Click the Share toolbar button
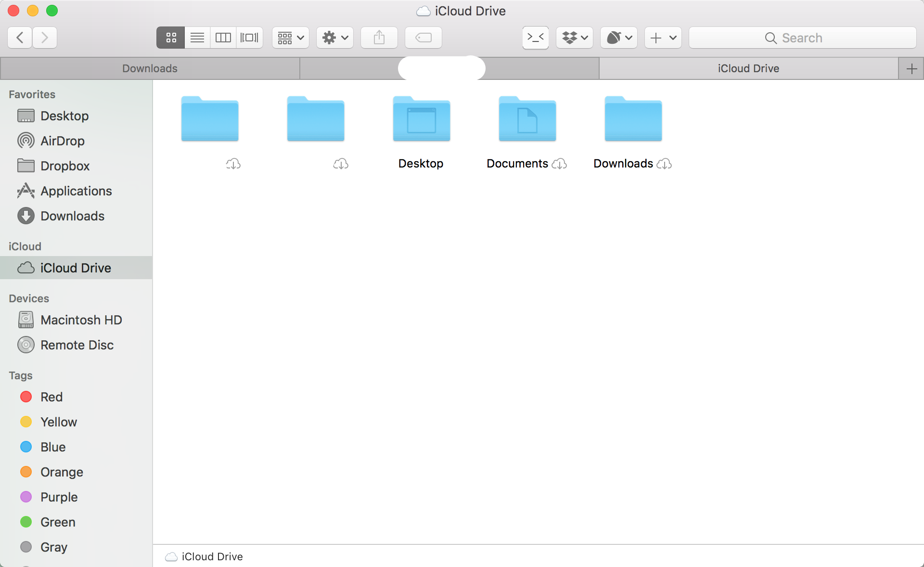Viewport: 924px width, 567px height. tap(379, 38)
